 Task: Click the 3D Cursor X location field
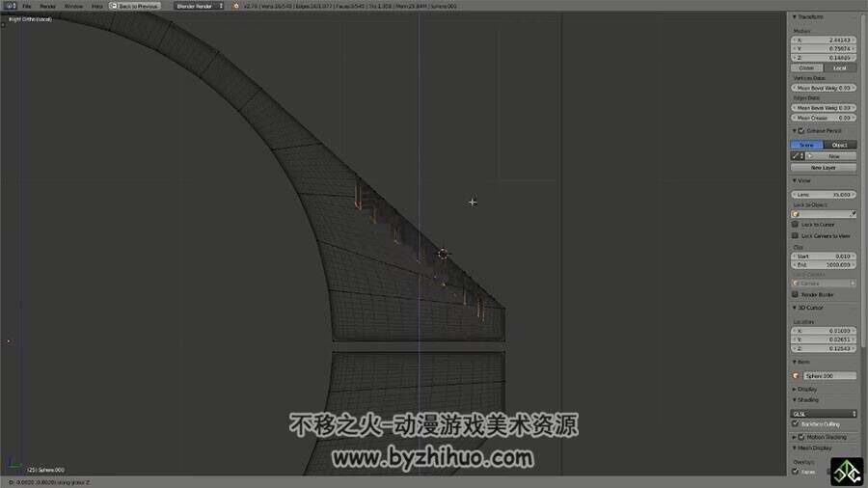(824, 331)
